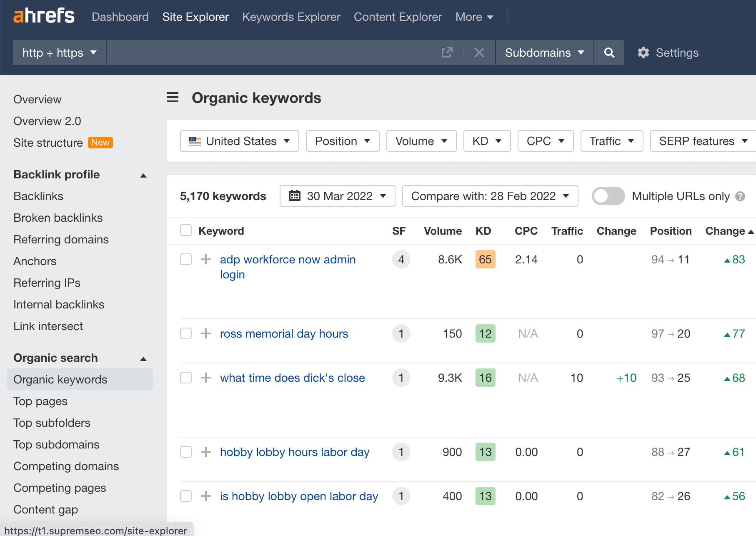Open ross memorial day hours keyword link
Image resolution: width=756 pixels, height=536 pixels.
pyautogui.click(x=284, y=333)
